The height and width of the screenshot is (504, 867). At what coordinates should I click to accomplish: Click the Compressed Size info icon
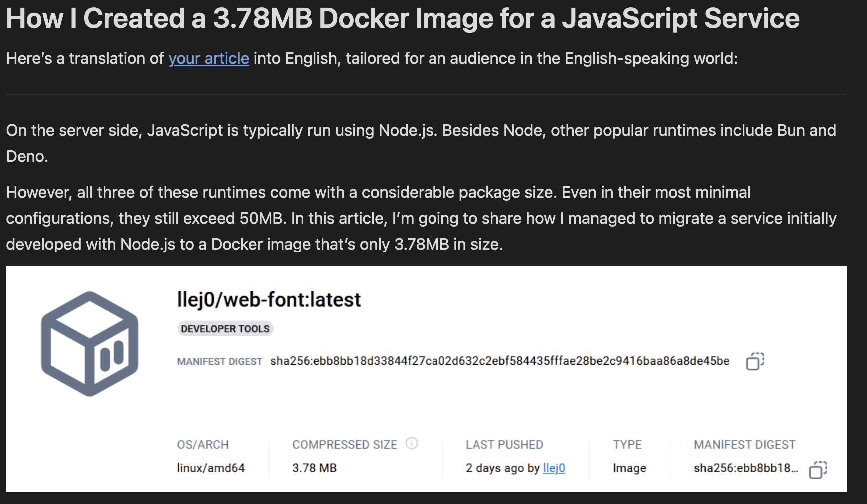tap(411, 443)
